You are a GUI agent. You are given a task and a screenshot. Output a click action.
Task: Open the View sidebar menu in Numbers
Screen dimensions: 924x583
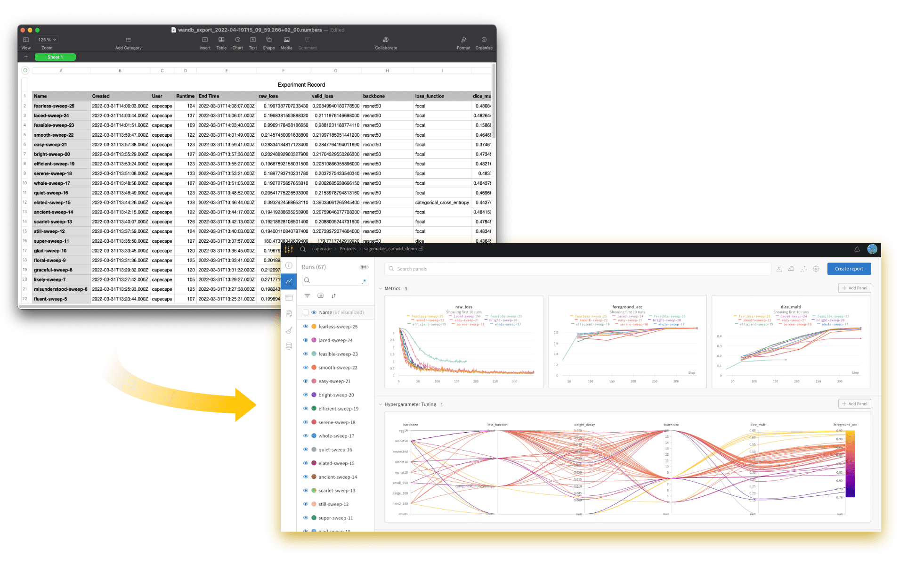tap(26, 43)
